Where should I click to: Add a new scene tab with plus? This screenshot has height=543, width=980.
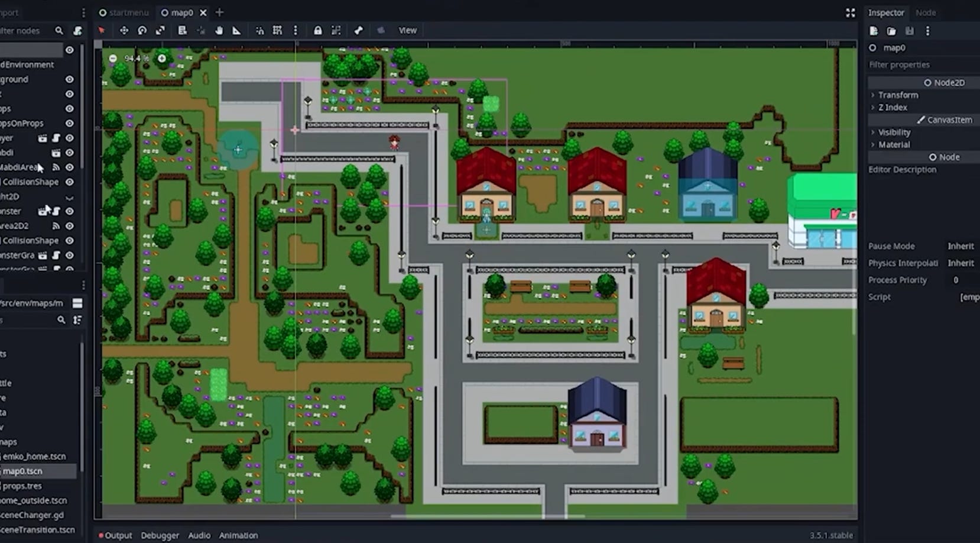click(219, 12)
